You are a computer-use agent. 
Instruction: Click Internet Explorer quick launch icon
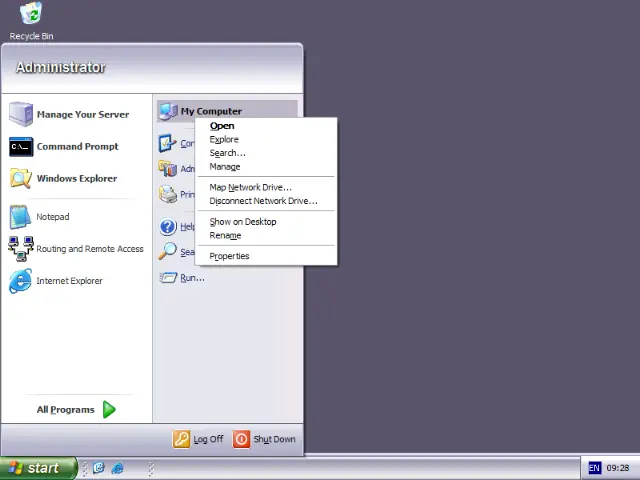[118, 468]
